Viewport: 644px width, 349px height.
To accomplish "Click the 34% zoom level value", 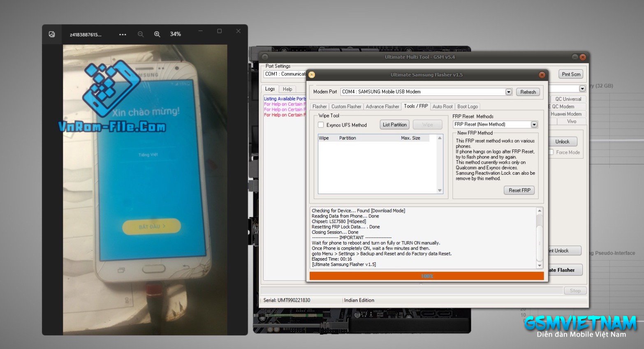I will (x=176, y=34).
